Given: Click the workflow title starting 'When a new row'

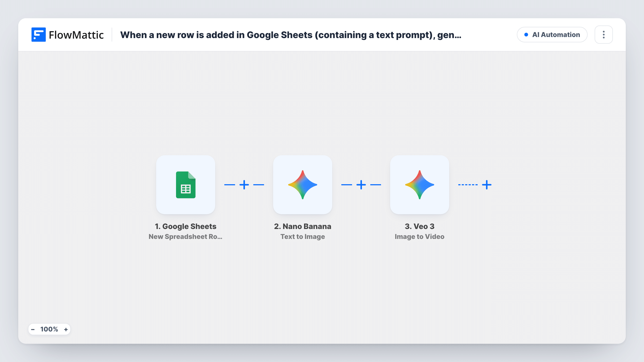Looking at the screenshot, I should point(291,35).
